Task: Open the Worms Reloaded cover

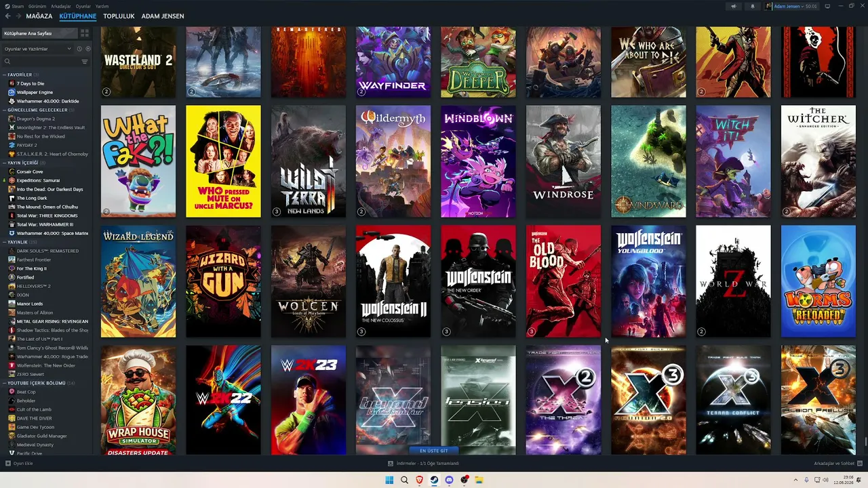Action: click(818, 281)
